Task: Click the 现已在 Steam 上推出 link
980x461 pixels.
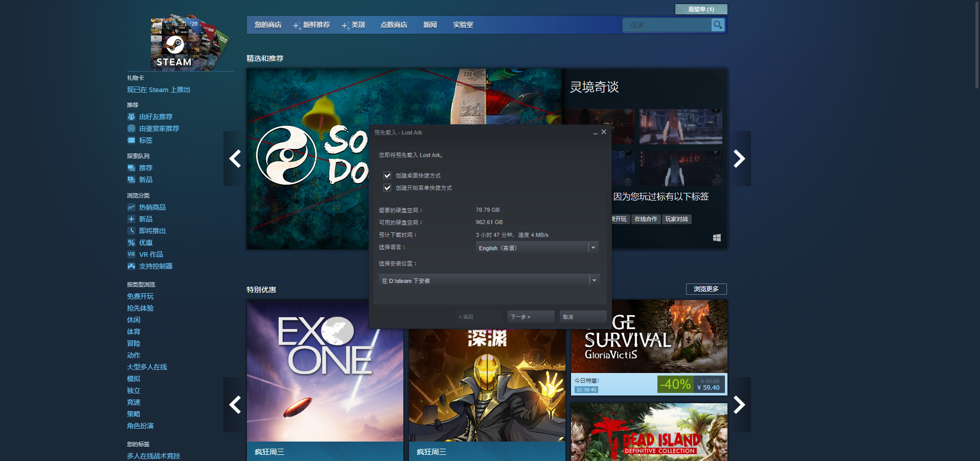Action: (x=158, y=90)
